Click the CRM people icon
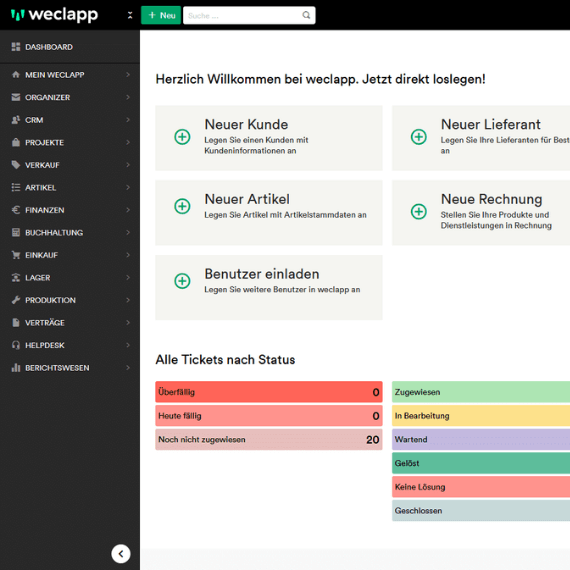 (x=16, y=120)
